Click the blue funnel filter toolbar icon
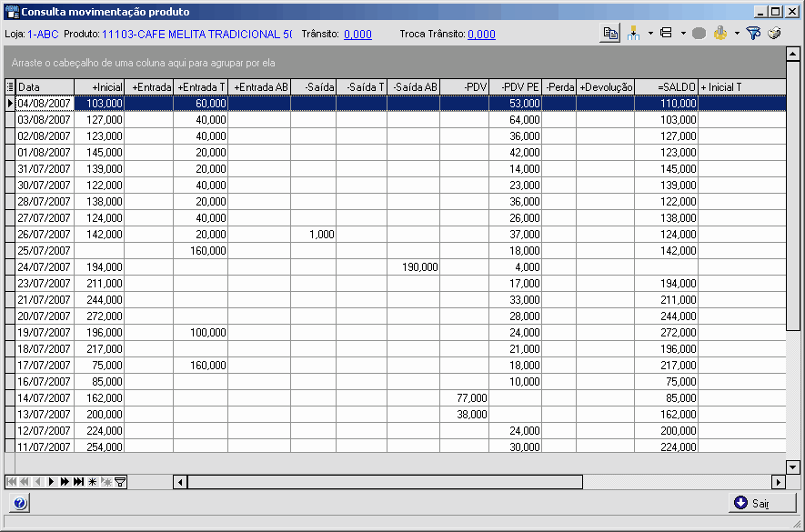805x532 pixels. point(753,34)
